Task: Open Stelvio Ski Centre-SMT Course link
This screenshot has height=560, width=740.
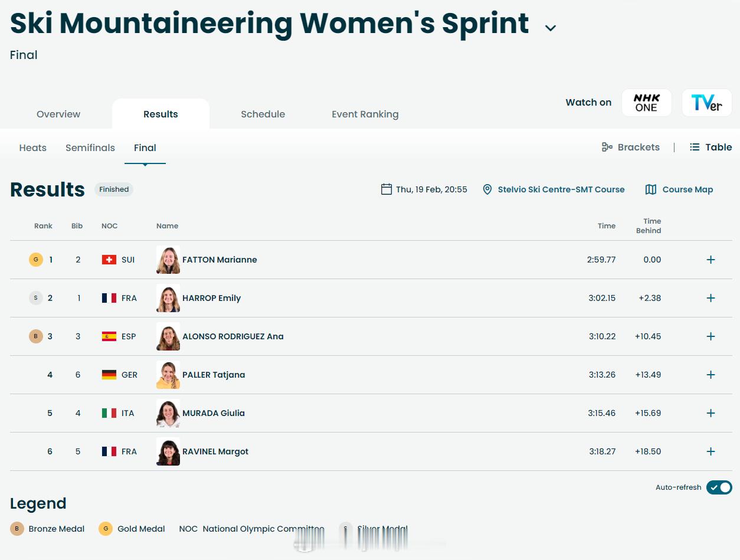Action: (x=561, y=189)
